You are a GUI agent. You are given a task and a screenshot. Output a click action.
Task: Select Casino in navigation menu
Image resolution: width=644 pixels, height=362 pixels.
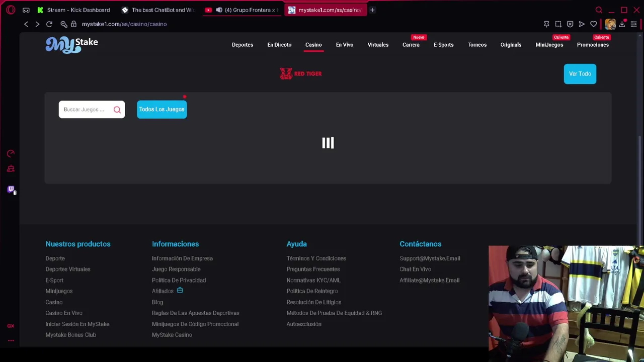313,45
